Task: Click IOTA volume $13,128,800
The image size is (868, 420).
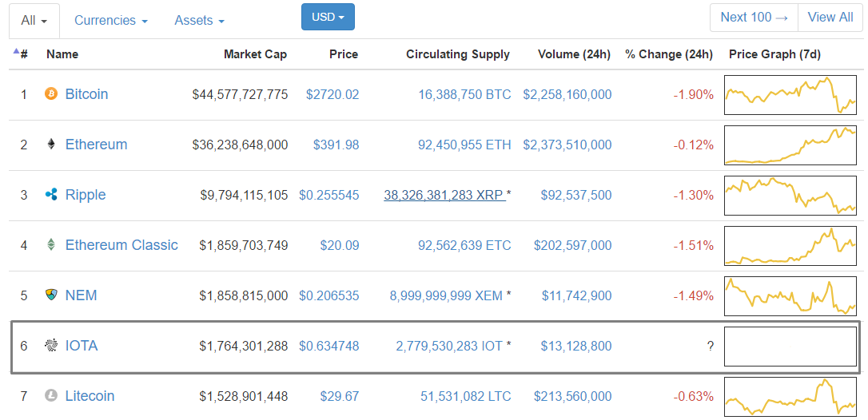Action: pyautogui.click(x=577, y=347)
